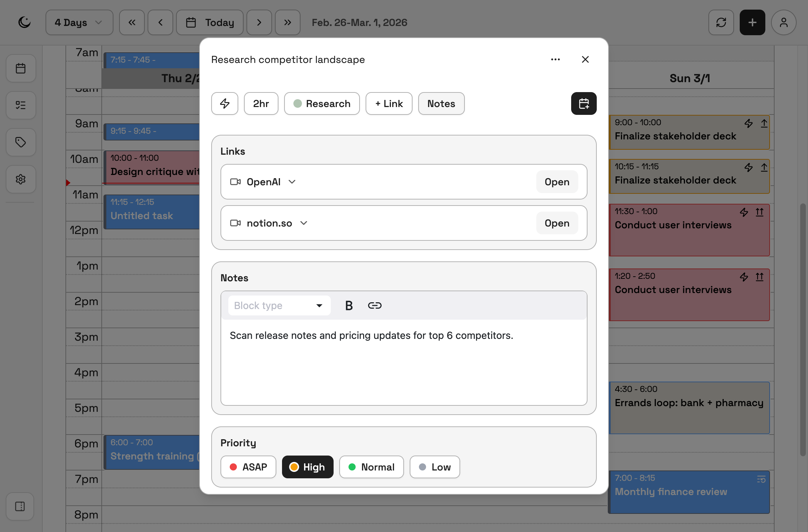Open the 4 Days view dropdown

pos(79,22)
